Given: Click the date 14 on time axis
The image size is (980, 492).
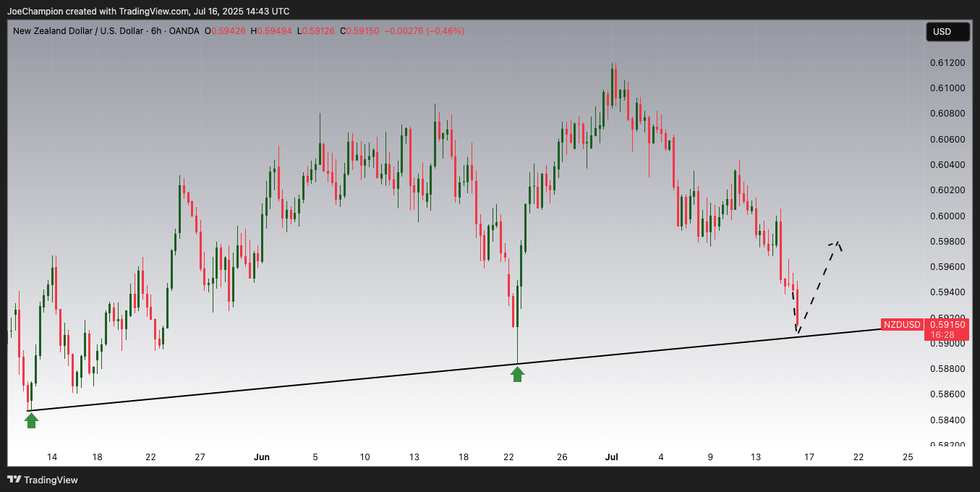Looking at the screenshot, I should coord(52,457).
